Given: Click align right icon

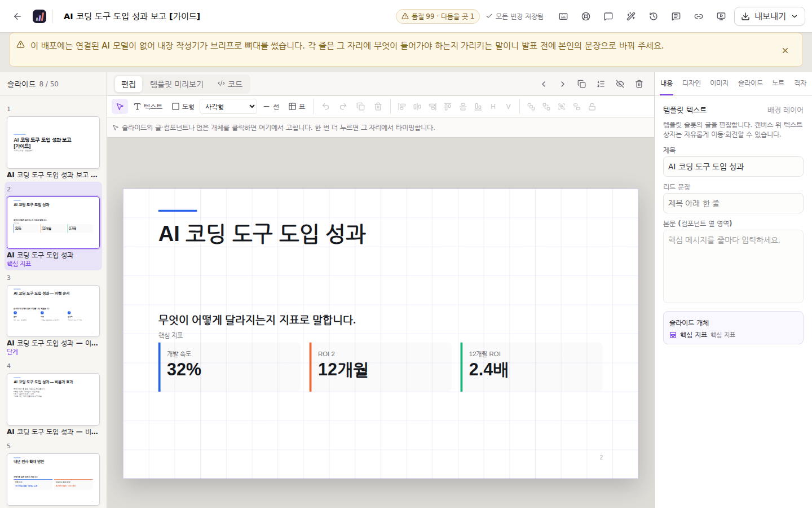Looking at the screenshot, I should tap(433, 107).
